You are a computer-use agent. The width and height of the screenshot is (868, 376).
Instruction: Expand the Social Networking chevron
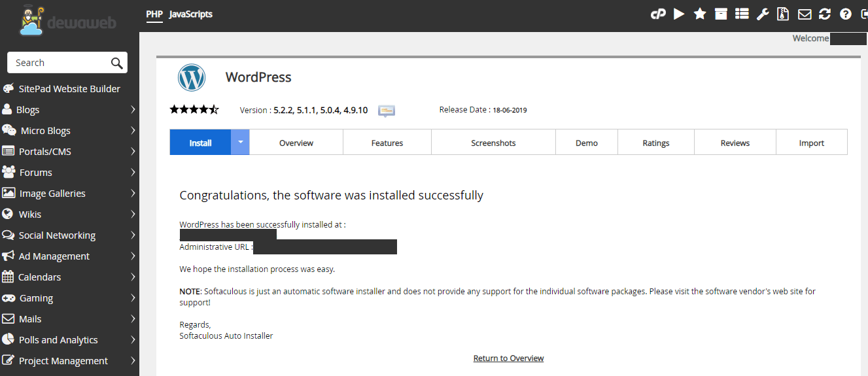133,235
